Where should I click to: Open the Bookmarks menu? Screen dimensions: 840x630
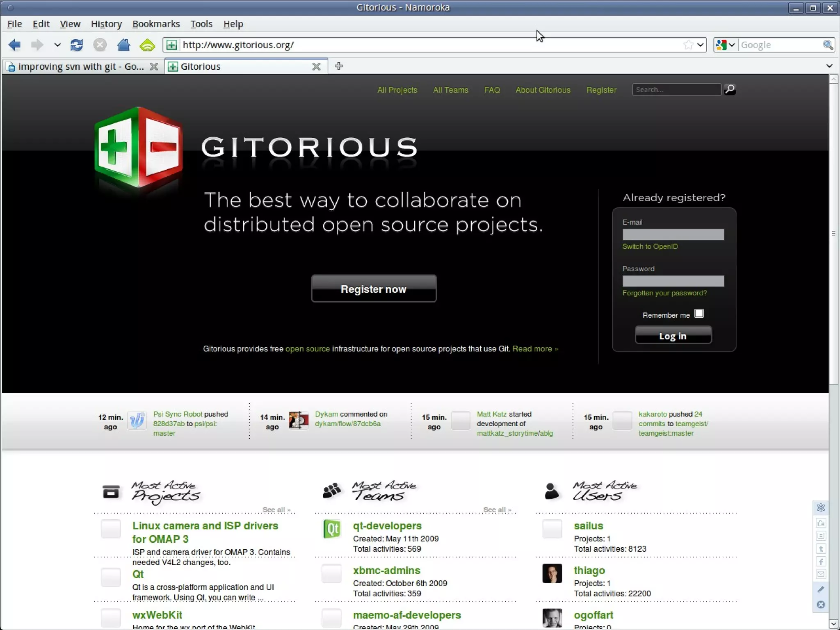[156, 24]
